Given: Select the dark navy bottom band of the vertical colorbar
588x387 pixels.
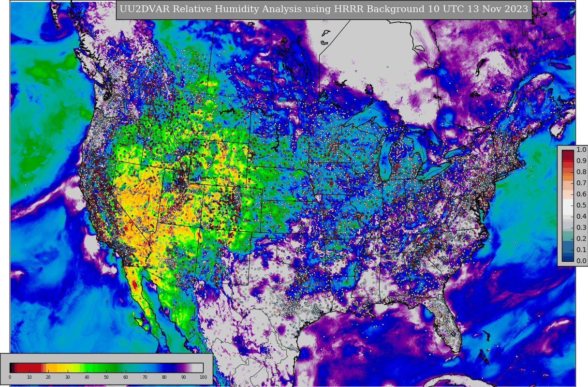Looking at the screenshot, I should (568, 258).
